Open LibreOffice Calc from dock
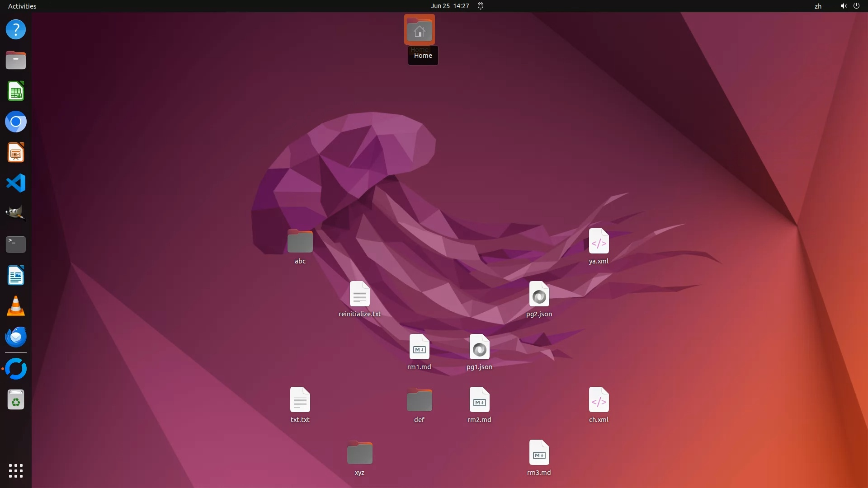The width and height of the screenshot is (868, 488). click(x=16, y=91)
